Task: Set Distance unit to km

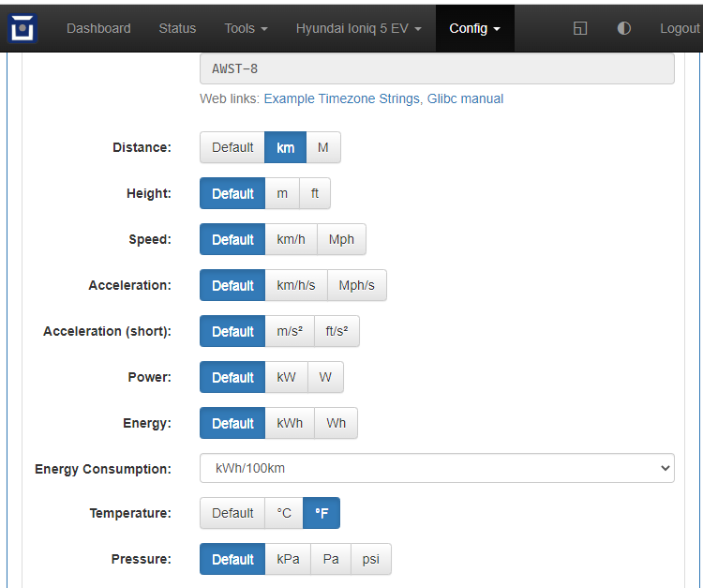Action: coord(285,147)
